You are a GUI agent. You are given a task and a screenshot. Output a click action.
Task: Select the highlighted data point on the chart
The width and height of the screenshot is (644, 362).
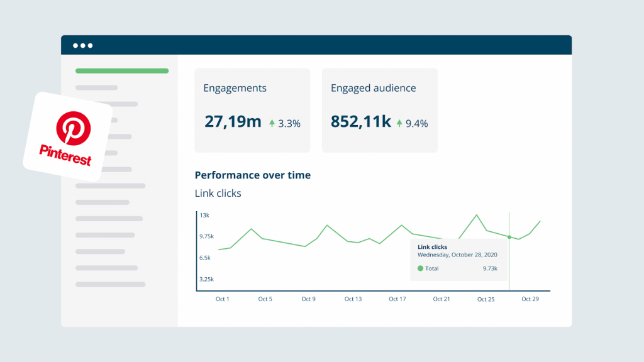tap(508, 238)
